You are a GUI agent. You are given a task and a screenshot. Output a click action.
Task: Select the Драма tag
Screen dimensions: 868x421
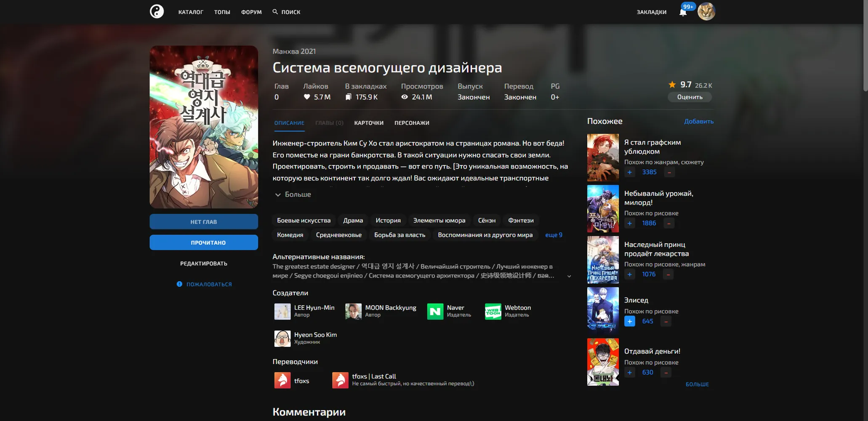[x=353, y=220]
